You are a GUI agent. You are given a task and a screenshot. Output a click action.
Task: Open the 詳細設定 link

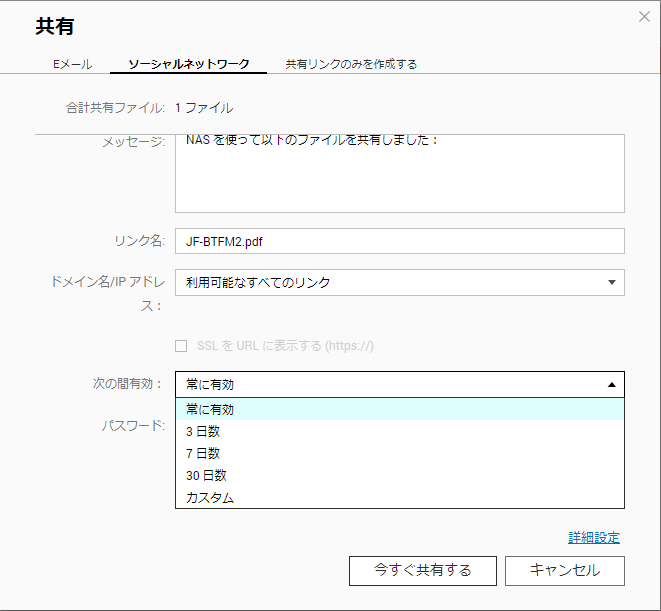pos(594,538)
